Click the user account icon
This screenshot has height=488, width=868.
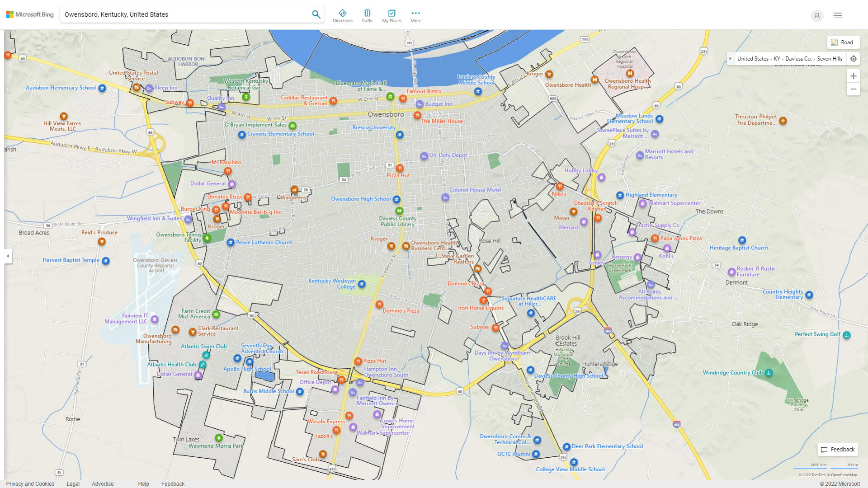[x=816, y=15]
